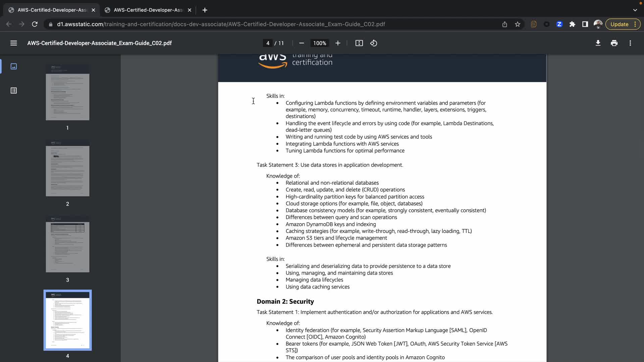Bookmark this page with star icon

(517, 24)
